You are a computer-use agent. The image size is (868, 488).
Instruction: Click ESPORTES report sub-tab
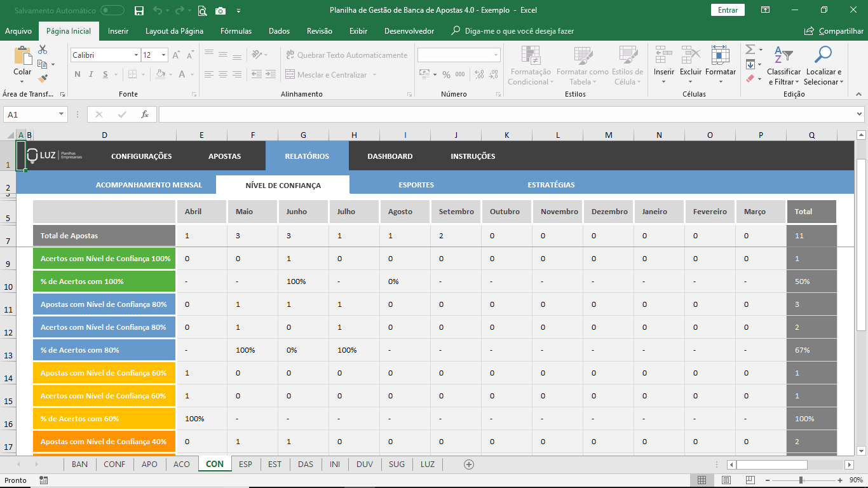point(416,185)
